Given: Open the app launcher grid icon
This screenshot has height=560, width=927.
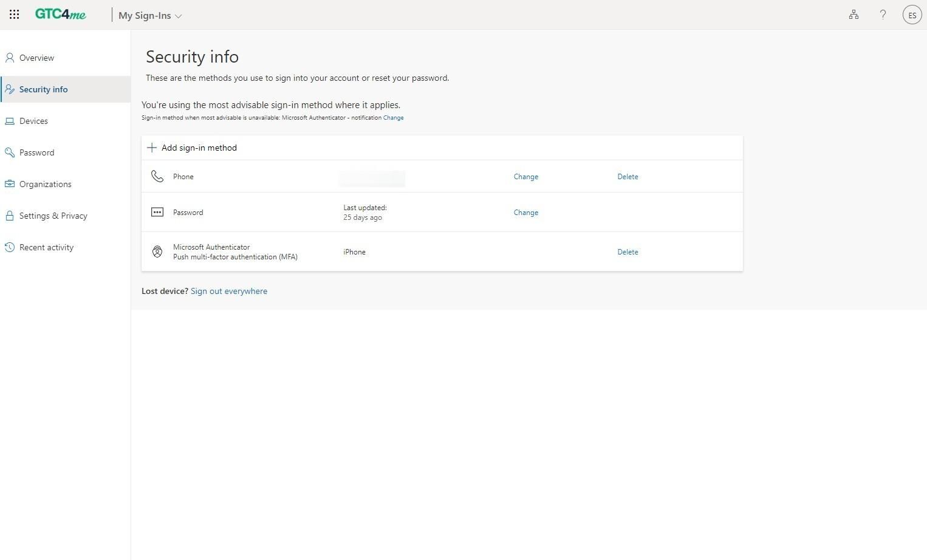Looking at the screenshot, I should 14,15.
